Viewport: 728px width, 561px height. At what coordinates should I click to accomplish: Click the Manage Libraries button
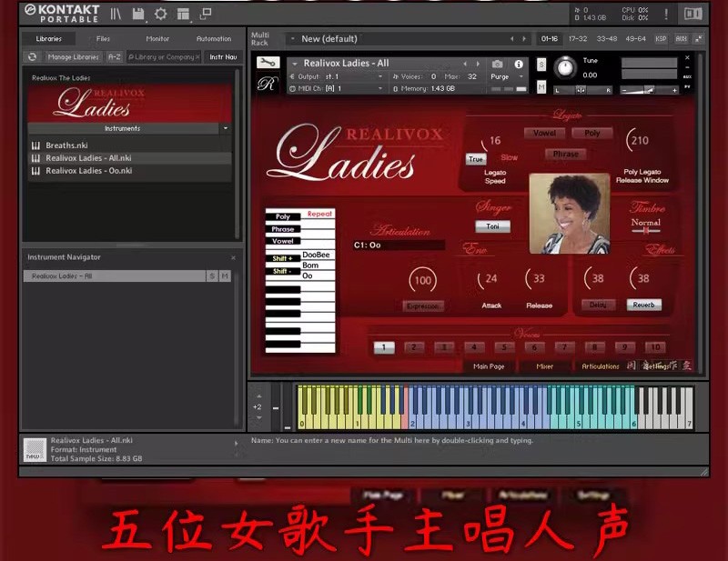72,56
